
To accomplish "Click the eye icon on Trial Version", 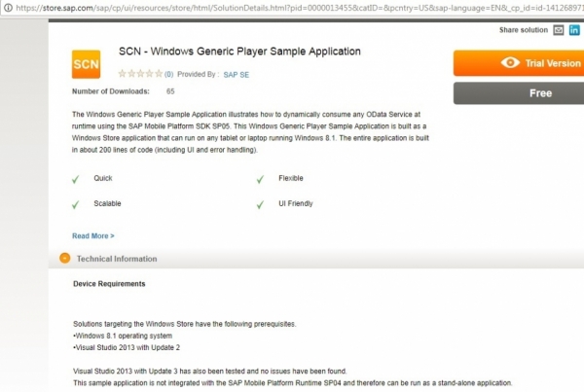I will (510, 63).
